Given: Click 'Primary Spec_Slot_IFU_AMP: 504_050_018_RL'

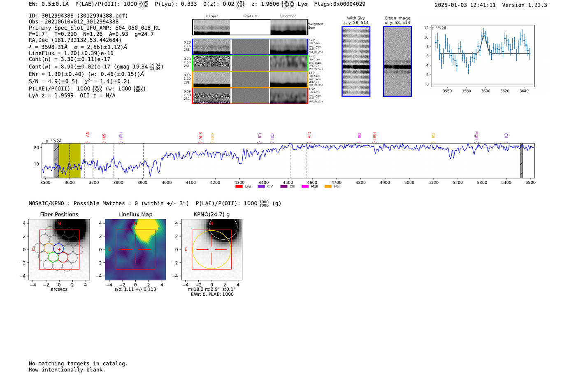Looking at the screenshot, I should pyautogui.click(x=95, y=28).
